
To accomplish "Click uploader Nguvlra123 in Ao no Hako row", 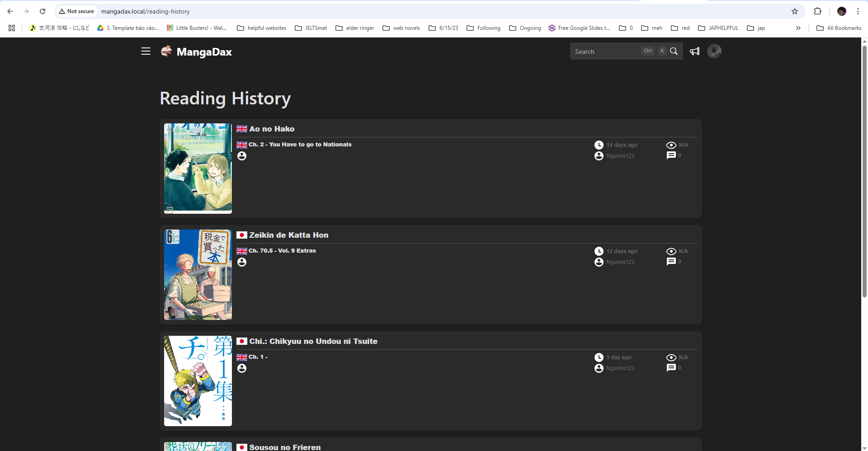I will (x=620, y=156).
